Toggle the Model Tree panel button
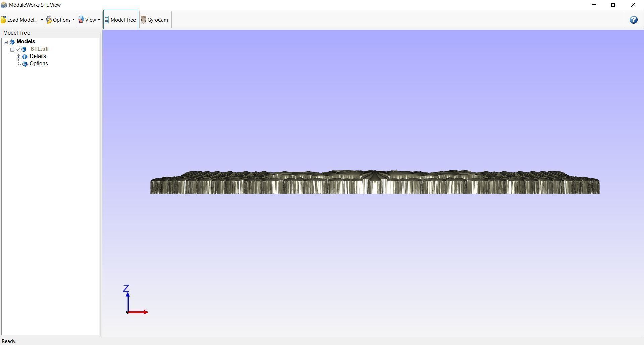 [x=121, y=20]
